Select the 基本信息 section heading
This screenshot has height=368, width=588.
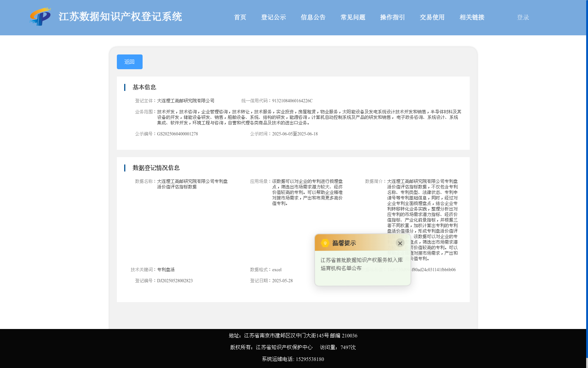[144, 87]
